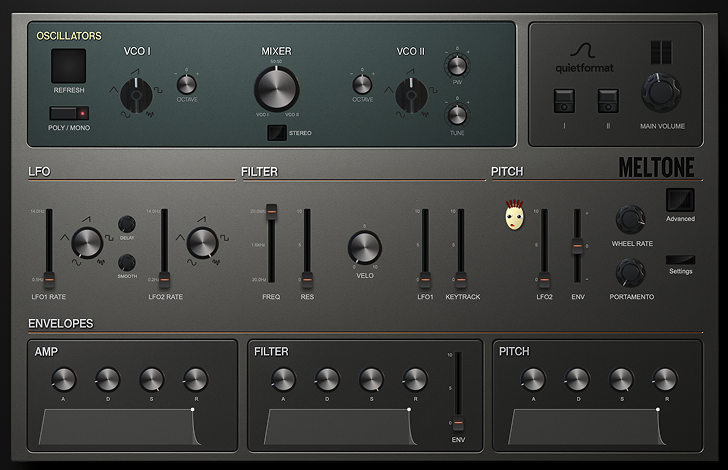728x470 pixels.
Task: Open the Settings button
Action: click(x=680, y=259)
